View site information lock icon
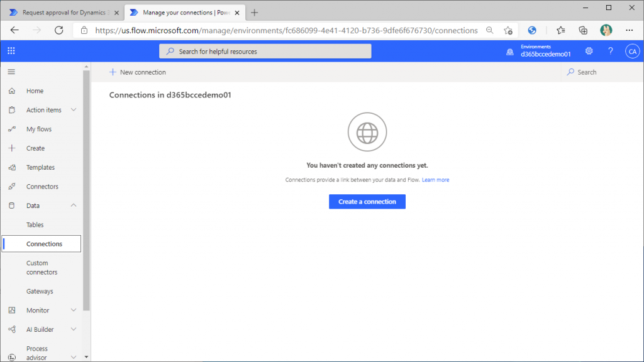Image resolution: width=644 pixels, height=362 pixels. pyautogui.click(x=84, y=30)
